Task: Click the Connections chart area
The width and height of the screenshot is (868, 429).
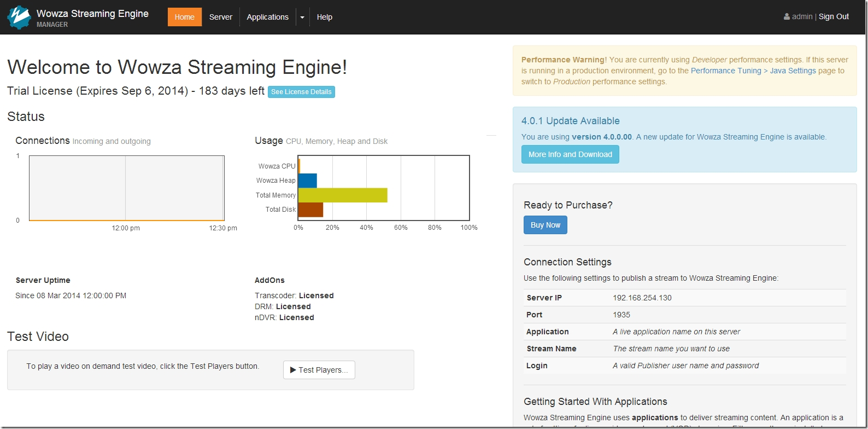Action: [x=127, y=188]
